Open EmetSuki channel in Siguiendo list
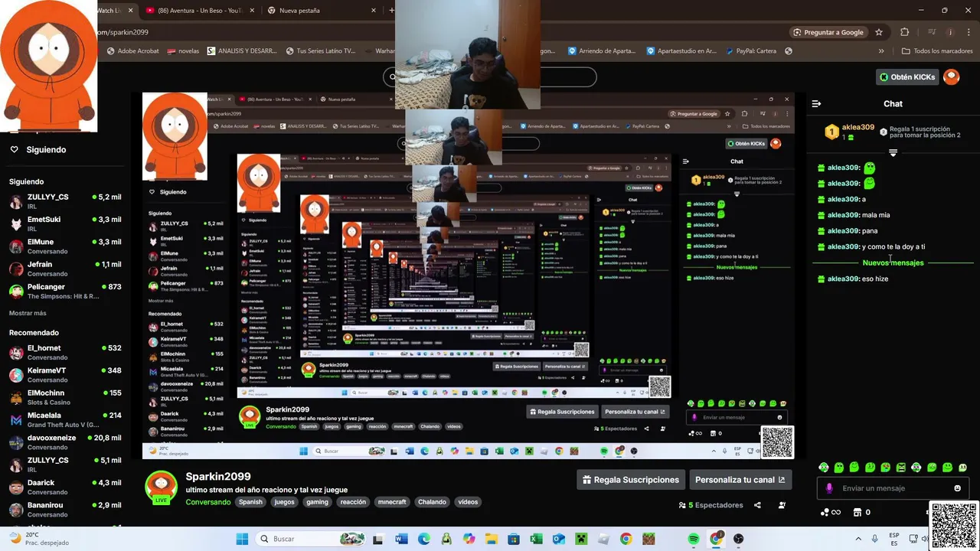The width and height of the screenshot is (980, 551). coord(65,223)
